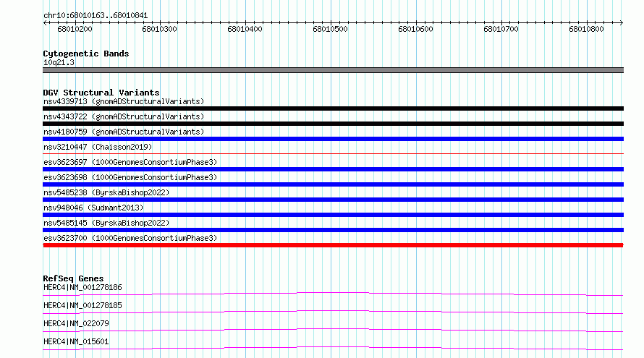The image size is (644, 358).
Task: Open transcript HERC4|NM_015601 label
Action: pos(76,341)
